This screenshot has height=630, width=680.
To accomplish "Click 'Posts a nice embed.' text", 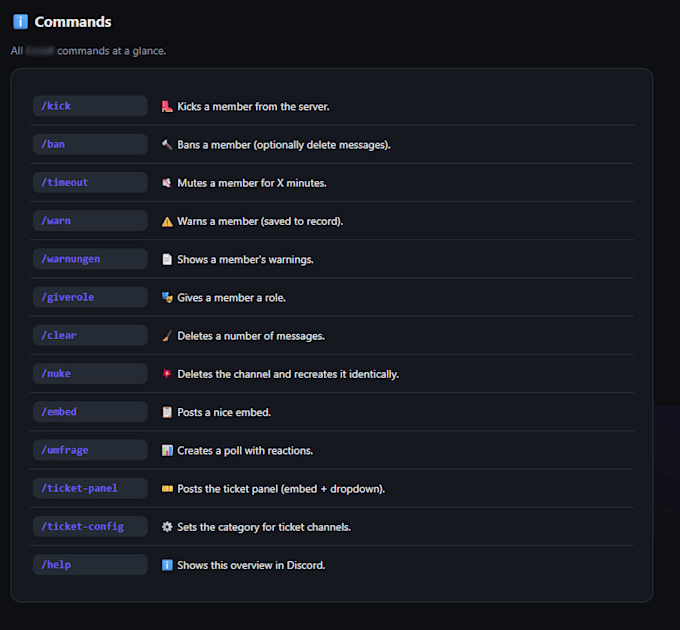I will pyautogui.click(x=224, y=412).
